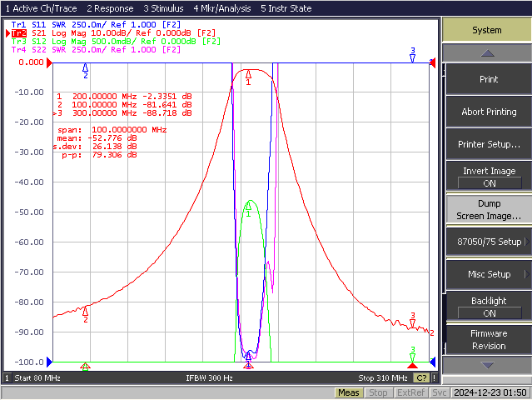The image size is (532, 400).
Task: Click the red reference level triangle at 0.000
Action: tap(49, 62)
